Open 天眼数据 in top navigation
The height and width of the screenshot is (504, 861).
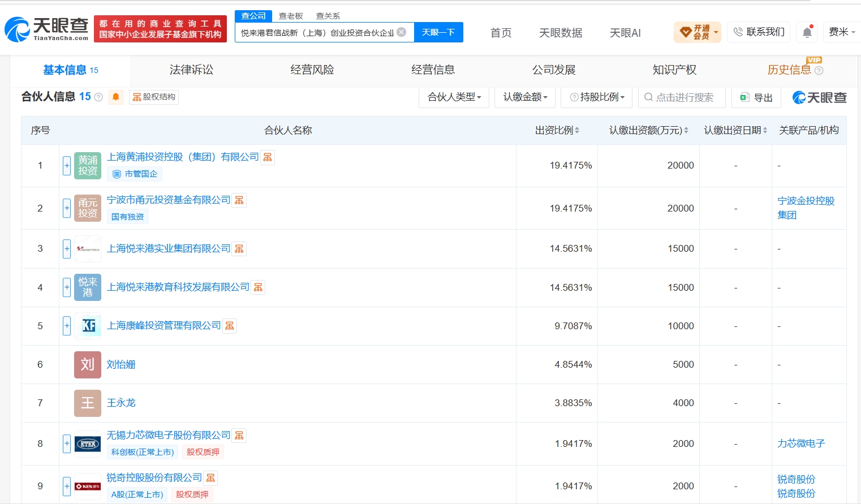point(561,33)
